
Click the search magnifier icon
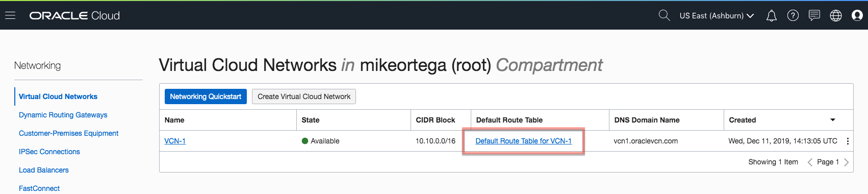(x=664, y=15)
